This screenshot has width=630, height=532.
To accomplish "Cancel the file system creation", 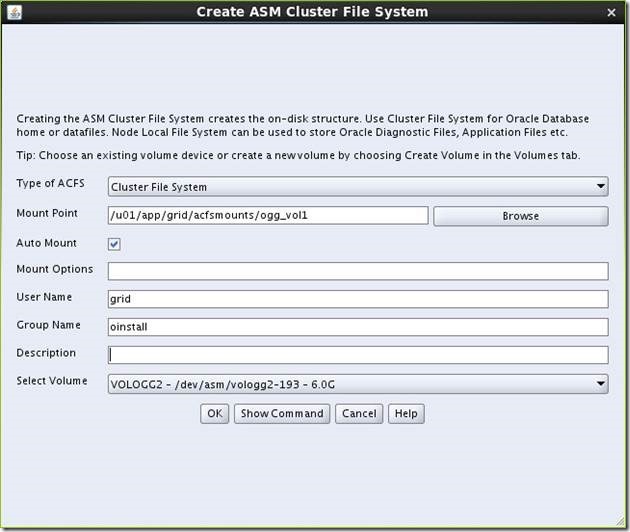I will coord(359,413).
